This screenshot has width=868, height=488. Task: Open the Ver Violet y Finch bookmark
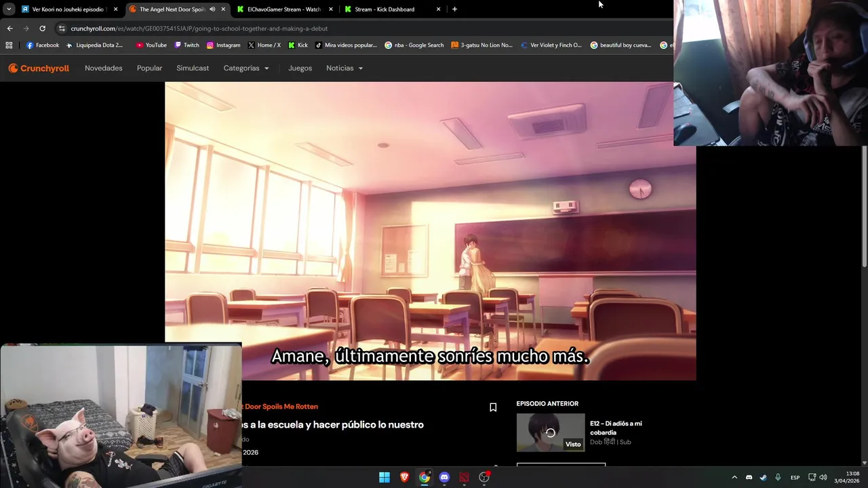551,45
